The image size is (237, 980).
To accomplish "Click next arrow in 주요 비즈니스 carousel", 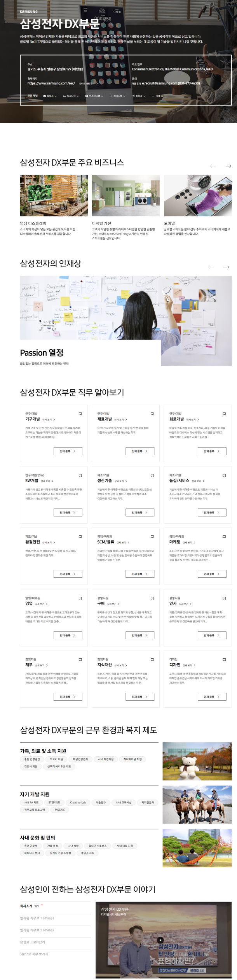I will click(x=228, y=166).
